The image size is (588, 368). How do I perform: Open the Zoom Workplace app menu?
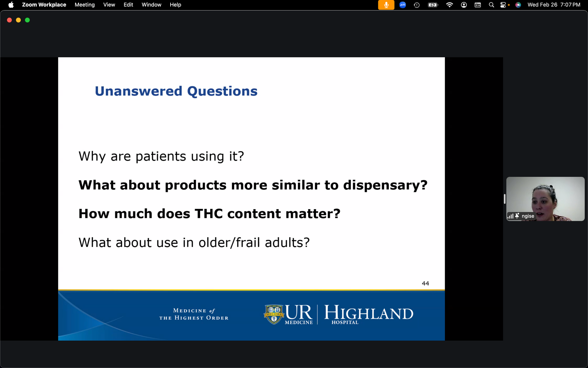point(44,5)
